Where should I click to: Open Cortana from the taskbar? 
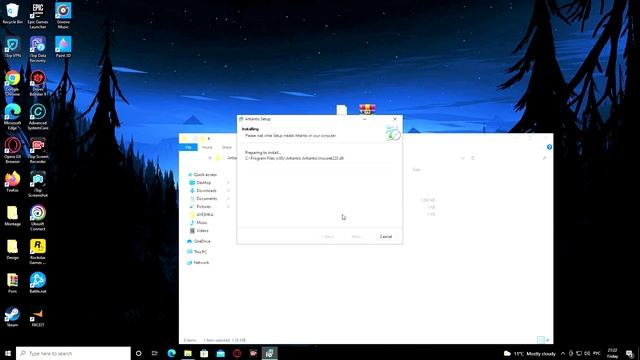coord(138,353)
